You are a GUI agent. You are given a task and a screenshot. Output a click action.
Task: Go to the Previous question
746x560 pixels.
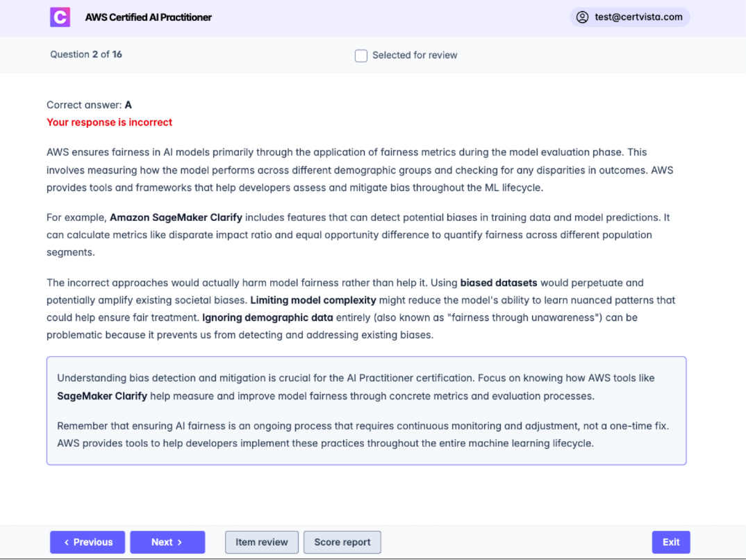(x=88, y=543)
